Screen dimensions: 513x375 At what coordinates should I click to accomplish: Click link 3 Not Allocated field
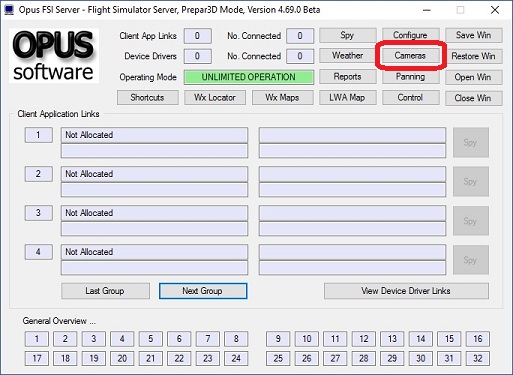coord(154,213)
